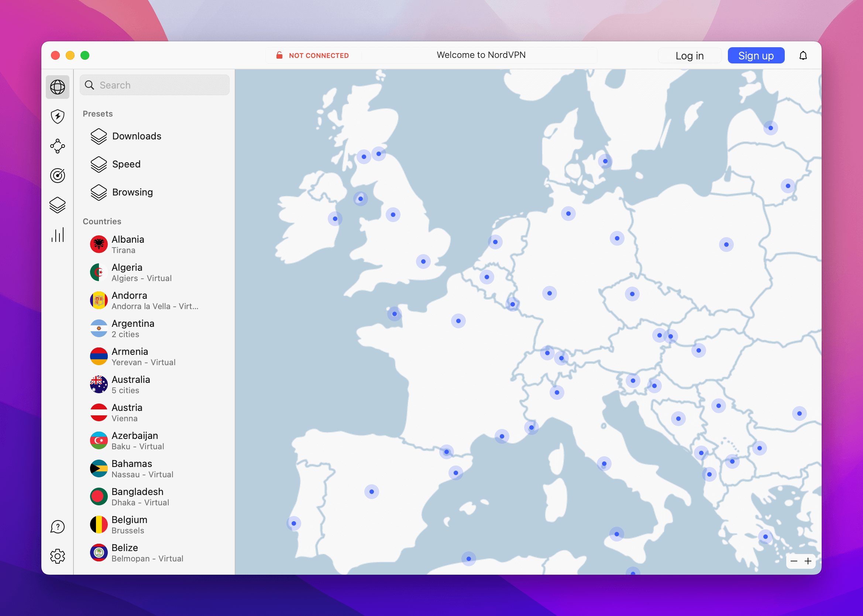
Task: Click Baku - Virtual subtitle
Action: point(138,447)
